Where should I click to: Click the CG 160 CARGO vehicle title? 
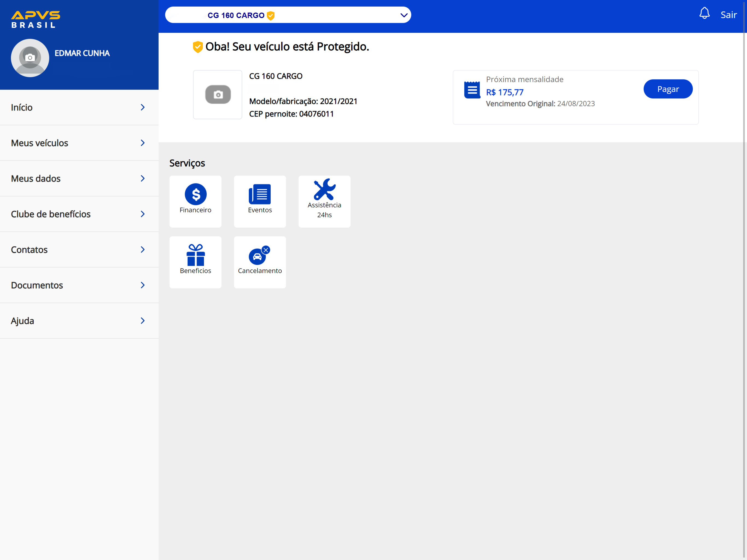[x=276, y=76]
